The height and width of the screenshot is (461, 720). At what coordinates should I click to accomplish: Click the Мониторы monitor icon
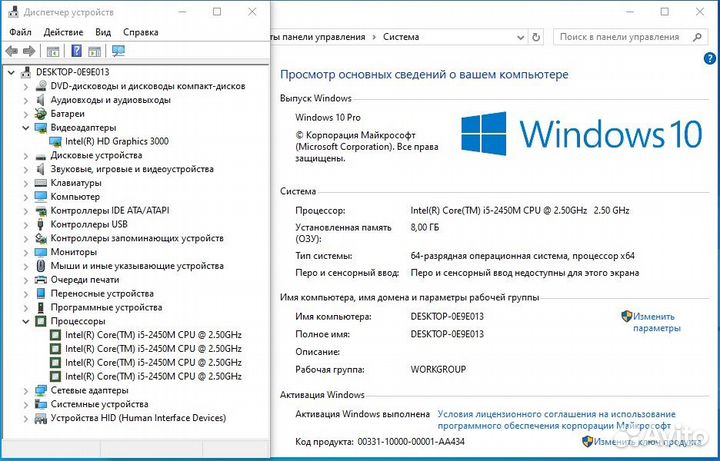click(x=41, y=252)
